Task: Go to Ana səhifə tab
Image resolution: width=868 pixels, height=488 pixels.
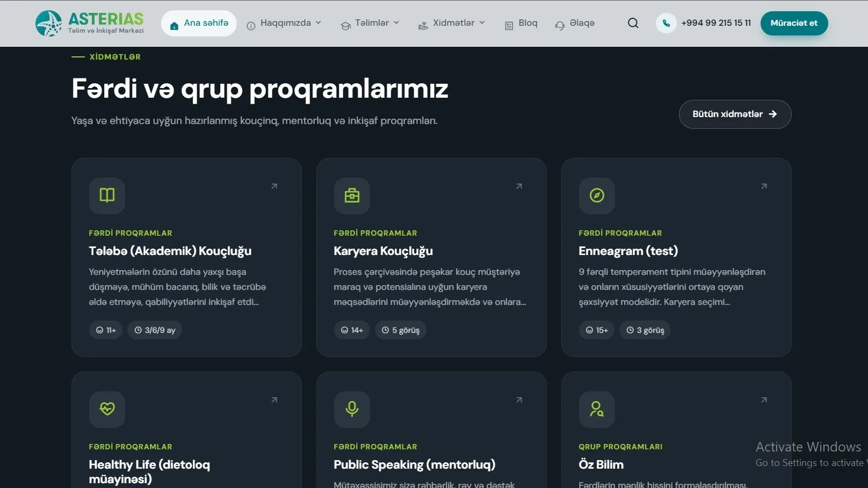Action: 199,23
